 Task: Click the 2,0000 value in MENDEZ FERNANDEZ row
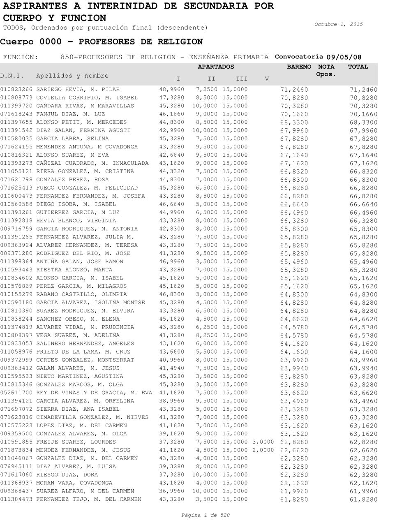coord(263,450)
